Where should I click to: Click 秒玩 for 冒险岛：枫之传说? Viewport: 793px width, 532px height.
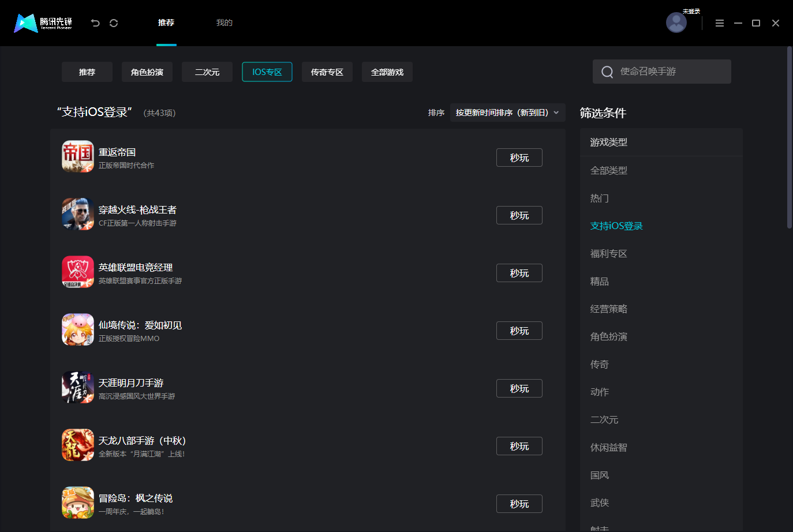coord(519,503)
